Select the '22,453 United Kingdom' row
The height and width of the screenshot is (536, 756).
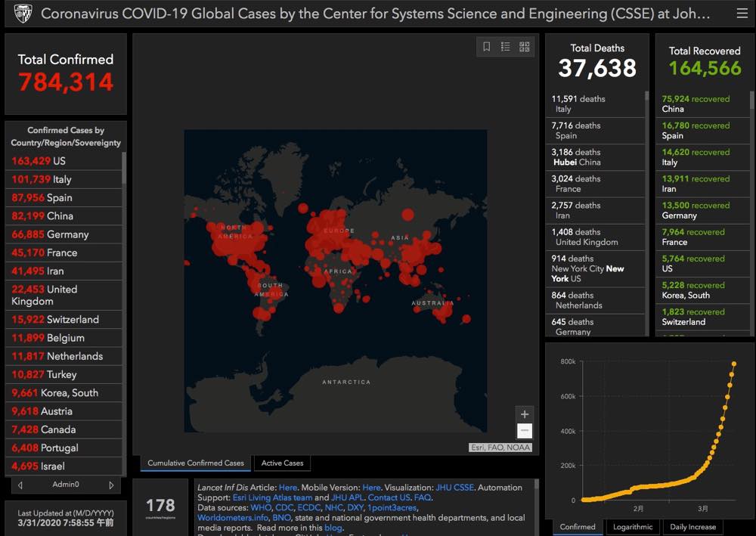click(x=64, y=295)
